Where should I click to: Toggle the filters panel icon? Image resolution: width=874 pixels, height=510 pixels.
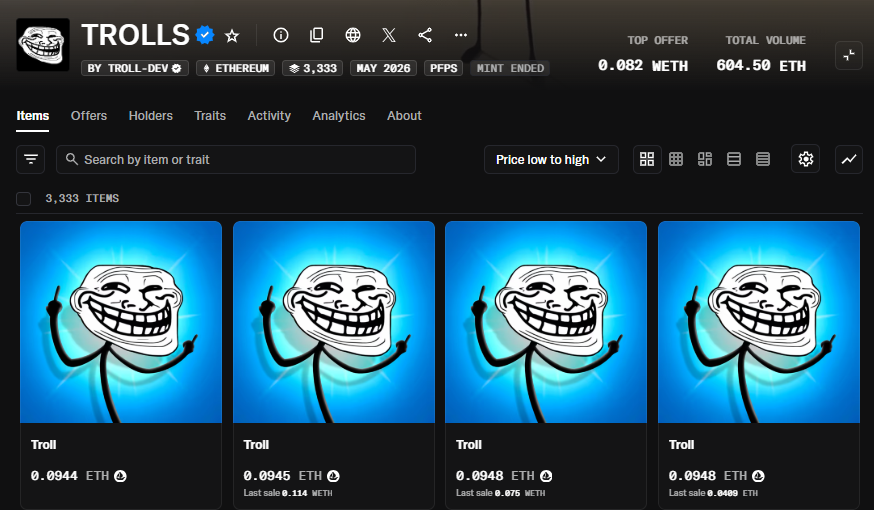click(x=31, y=159)
